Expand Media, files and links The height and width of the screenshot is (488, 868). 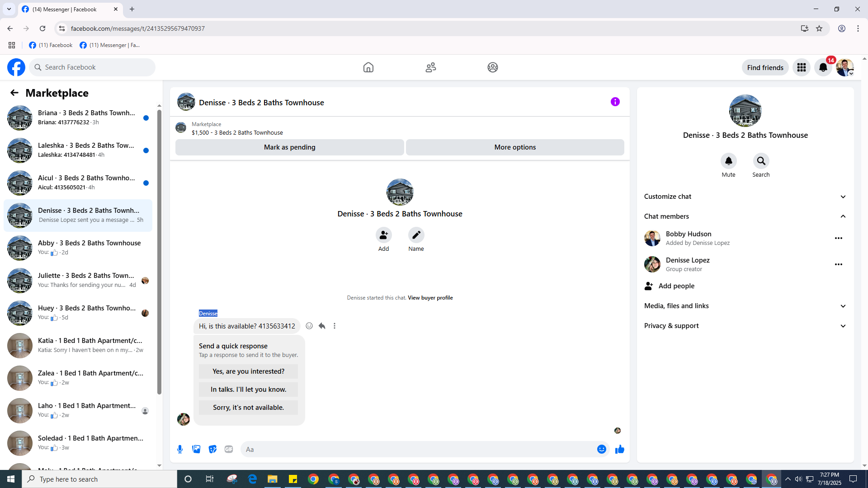pos(745,306)
